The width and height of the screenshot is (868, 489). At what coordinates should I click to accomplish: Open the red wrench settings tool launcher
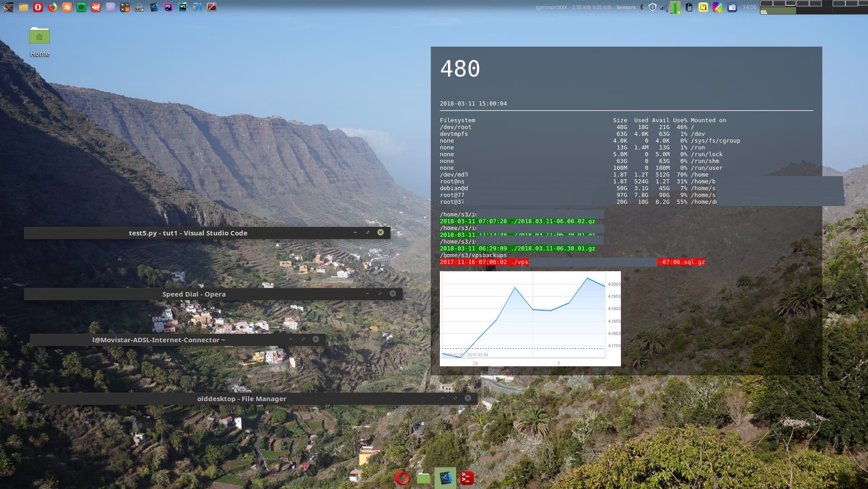(212, 7)
